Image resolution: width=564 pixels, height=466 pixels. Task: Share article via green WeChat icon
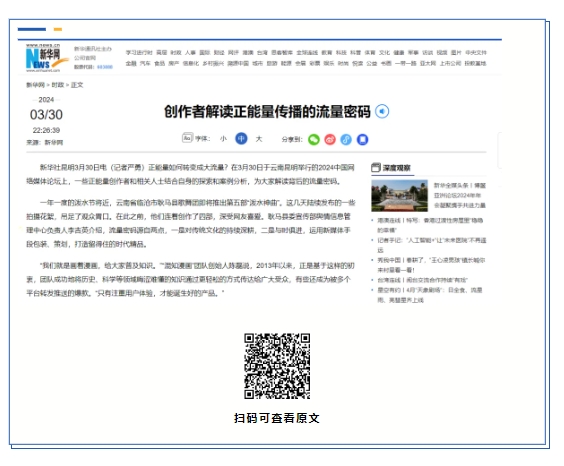click(x=314, y=139)
